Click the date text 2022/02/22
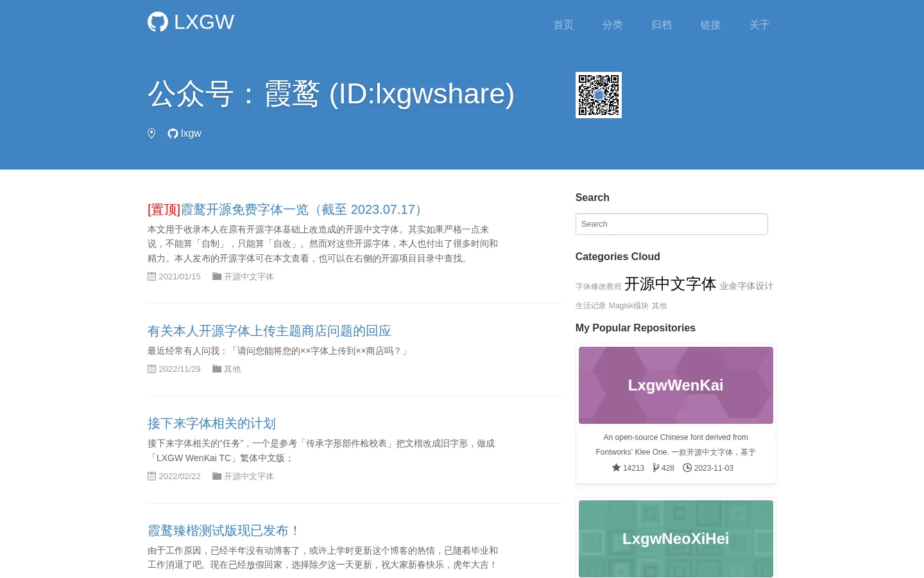Viewport: 924px width, 578px height. 180,476
